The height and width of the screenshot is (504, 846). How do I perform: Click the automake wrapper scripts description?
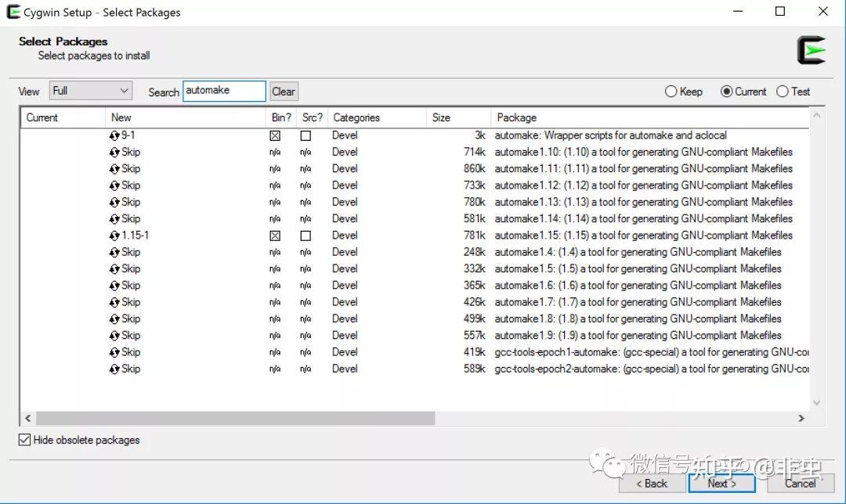(610, 135)
